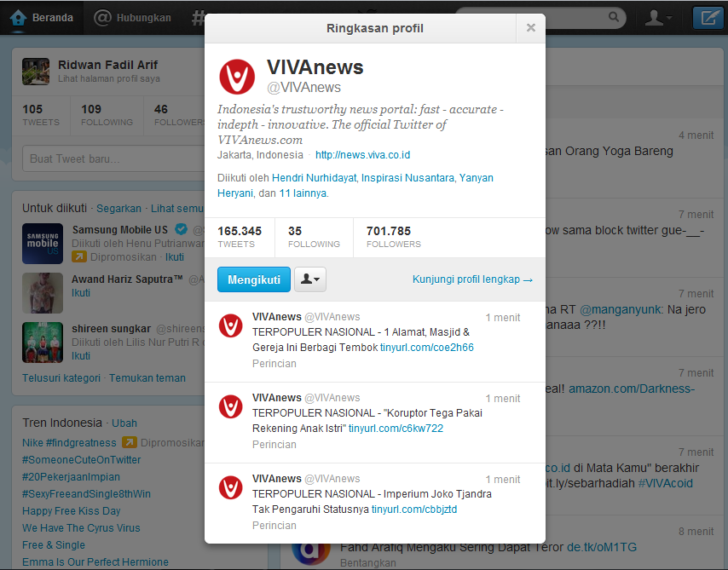Image resolution: width=728 pixels, height=570 pixels.
Task: Expand Perincian for Masjid & Gereja tweet
Action: point(274,364)
